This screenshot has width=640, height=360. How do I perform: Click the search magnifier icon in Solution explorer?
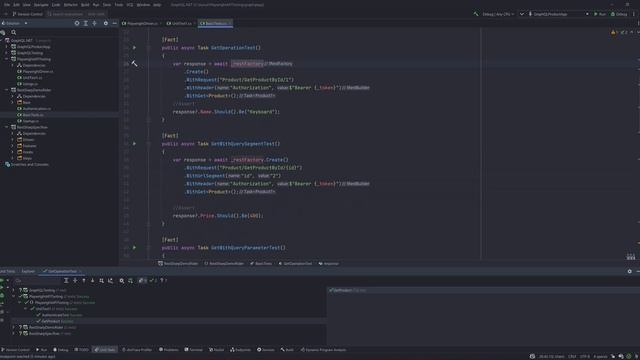coord(14,32)
